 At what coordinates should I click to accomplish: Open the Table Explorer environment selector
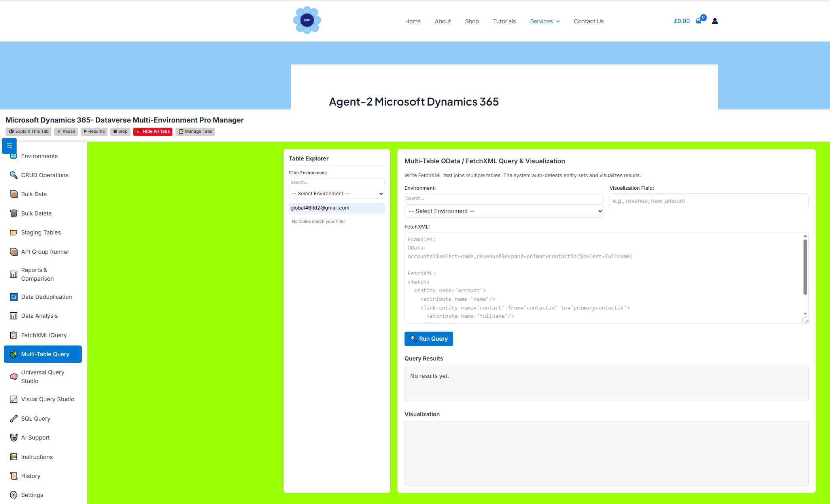click(x=336, y=194)
